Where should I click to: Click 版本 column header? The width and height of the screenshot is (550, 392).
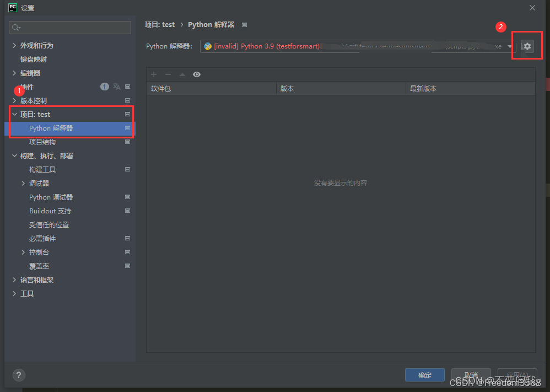pos(341,88)
